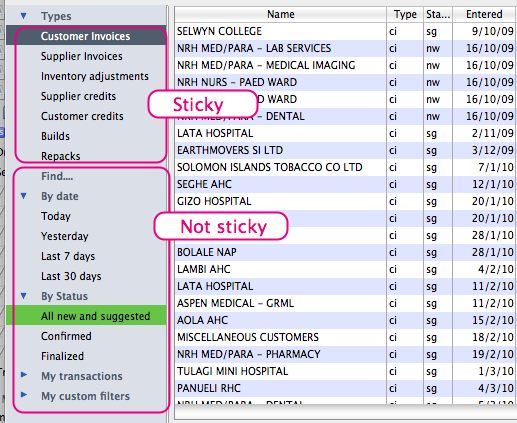Expand the My custom filters group
This screenshot has width=517, height=423.
[x=23, y=395]
